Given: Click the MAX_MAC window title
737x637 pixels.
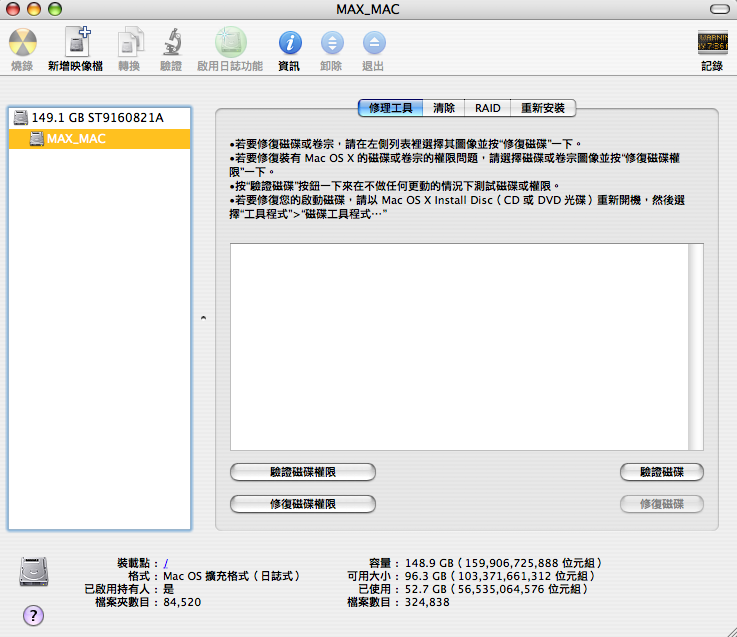Looking at the screenshot, I should (368, 9).
